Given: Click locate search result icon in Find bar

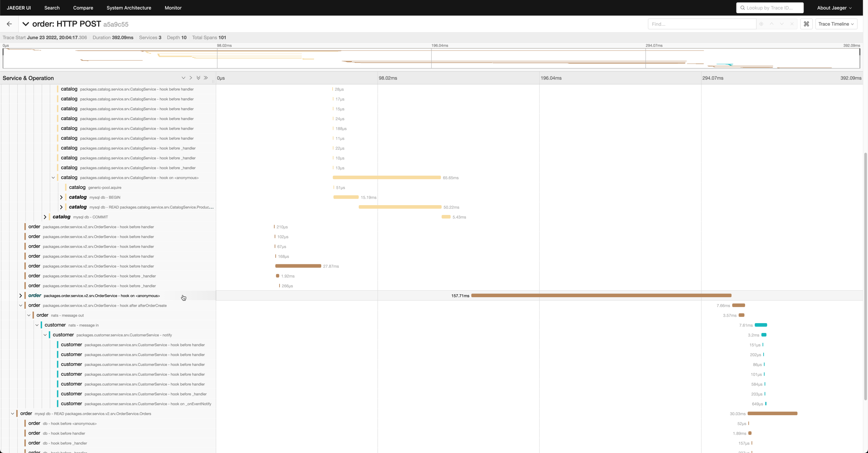Looking at the screenshot, I should 761,24.
